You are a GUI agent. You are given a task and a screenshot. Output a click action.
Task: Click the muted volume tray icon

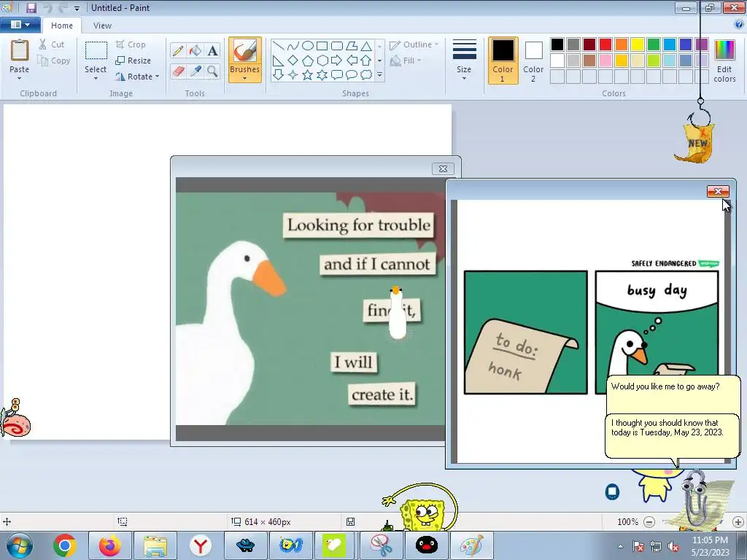tap(673, 546)
